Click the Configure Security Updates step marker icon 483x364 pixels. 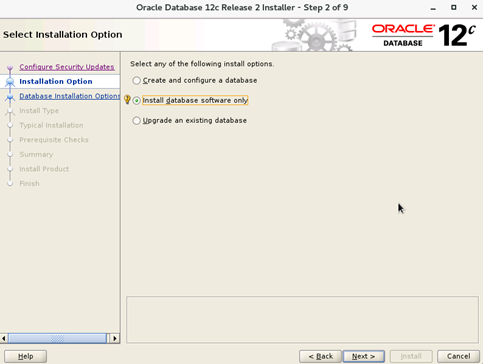coord(10,68)
